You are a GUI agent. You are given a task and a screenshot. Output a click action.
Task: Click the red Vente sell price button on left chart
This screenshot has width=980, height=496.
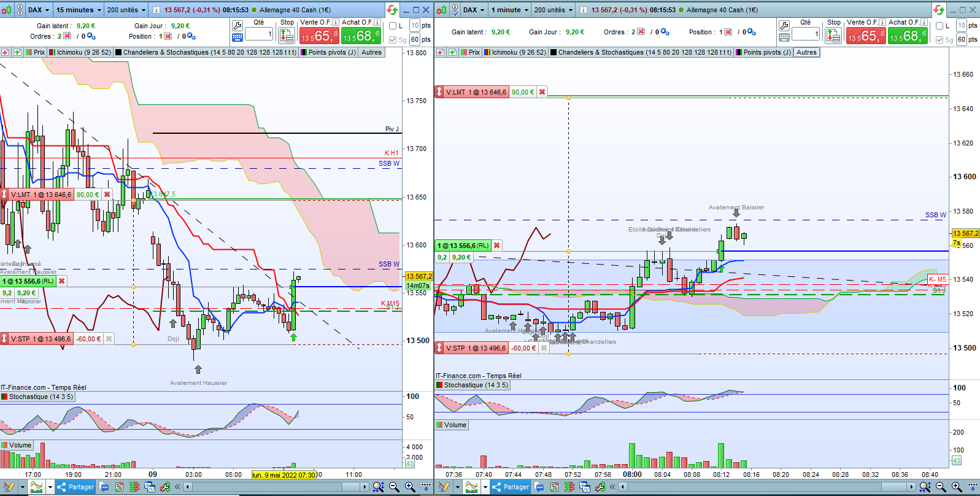coord(318,36)
